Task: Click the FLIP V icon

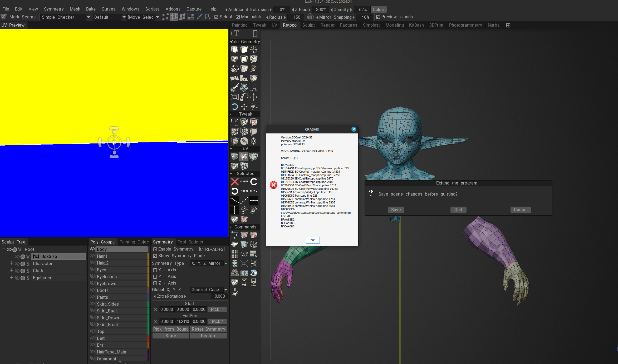Action: coord(254,191)
